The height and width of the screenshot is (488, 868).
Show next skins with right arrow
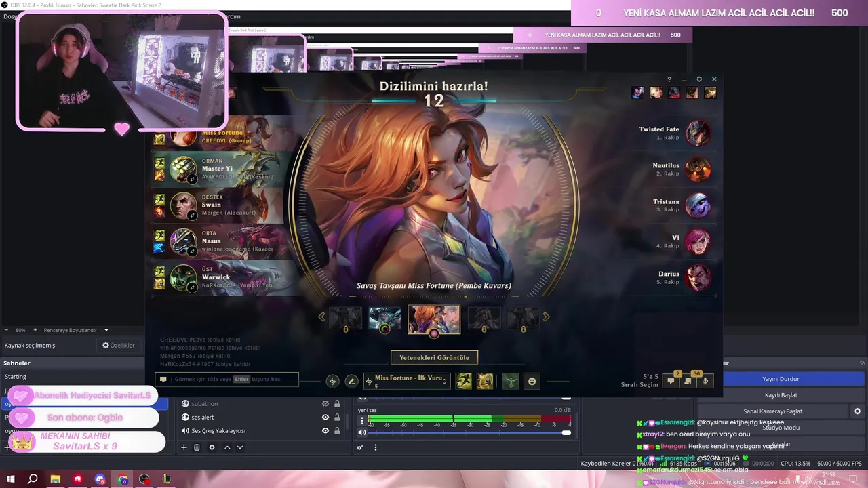pos(546,317)
